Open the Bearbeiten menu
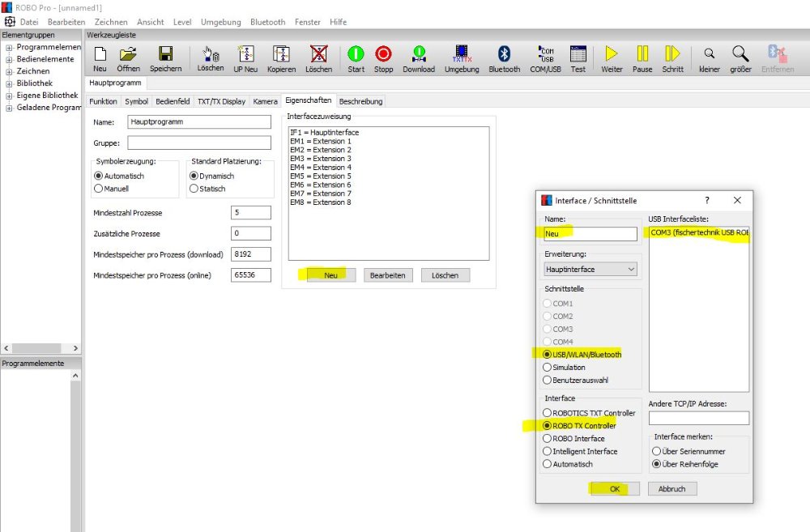Screen dimensions: 810x532 point(66,22)
